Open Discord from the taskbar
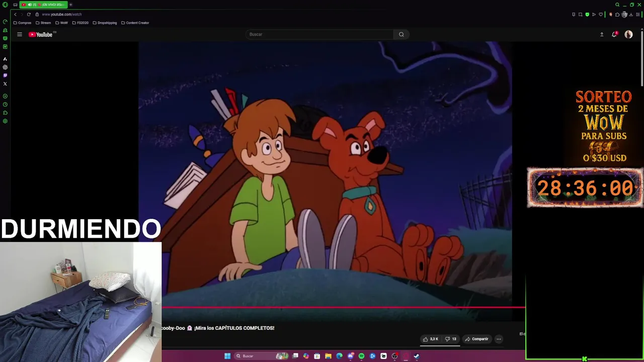 coord(351,356)
